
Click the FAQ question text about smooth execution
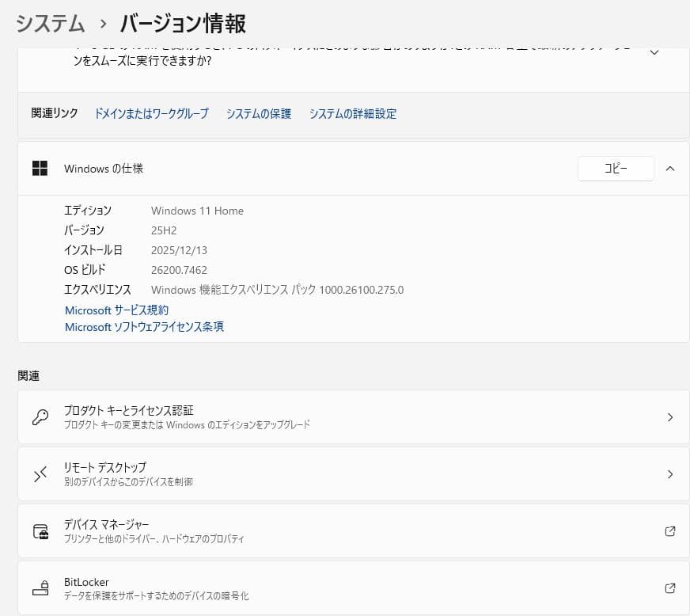(317, 55)
